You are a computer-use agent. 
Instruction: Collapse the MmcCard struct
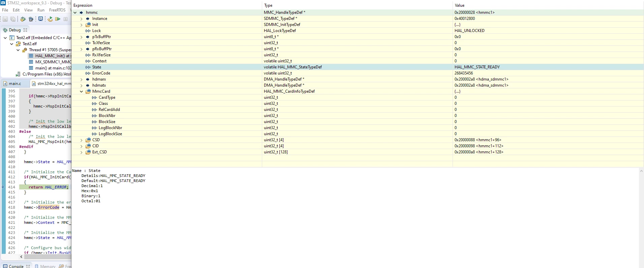pyautogui.click(x=81, y=91)
